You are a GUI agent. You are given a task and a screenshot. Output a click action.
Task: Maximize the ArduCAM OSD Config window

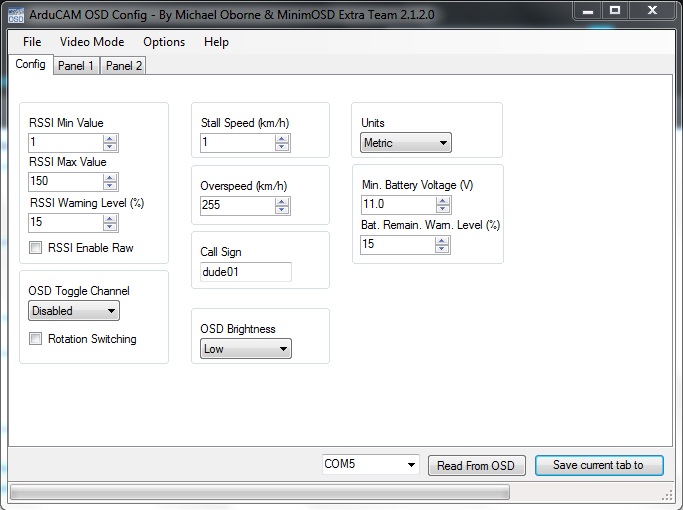tap(615, 10)
